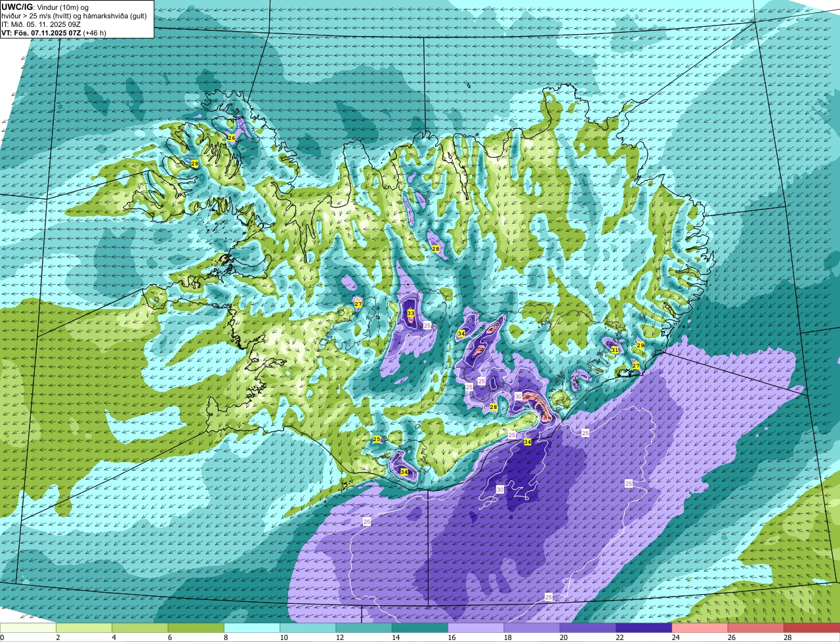Image resolution: width=840 pixels, height=642 pixels.
Task: Pick the 26–28 m/s salmon legend swatch
Action: [756, 628]
